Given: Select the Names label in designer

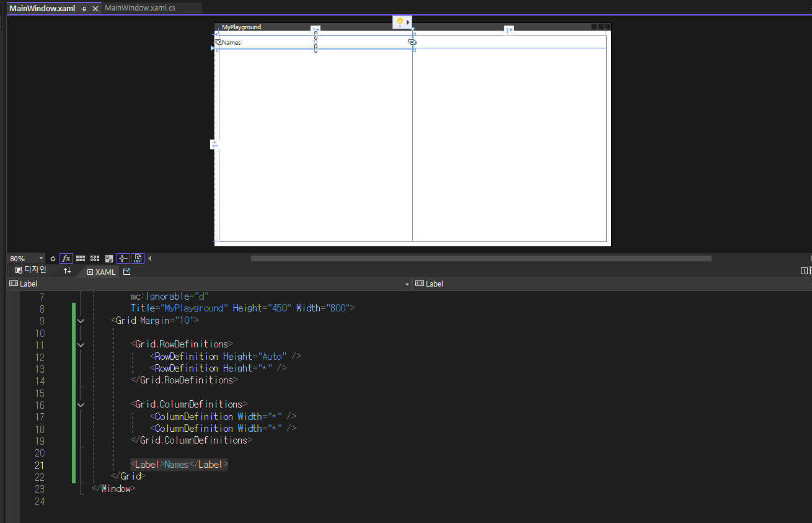Looking at the screenshot, I should (x=231, y=42).
